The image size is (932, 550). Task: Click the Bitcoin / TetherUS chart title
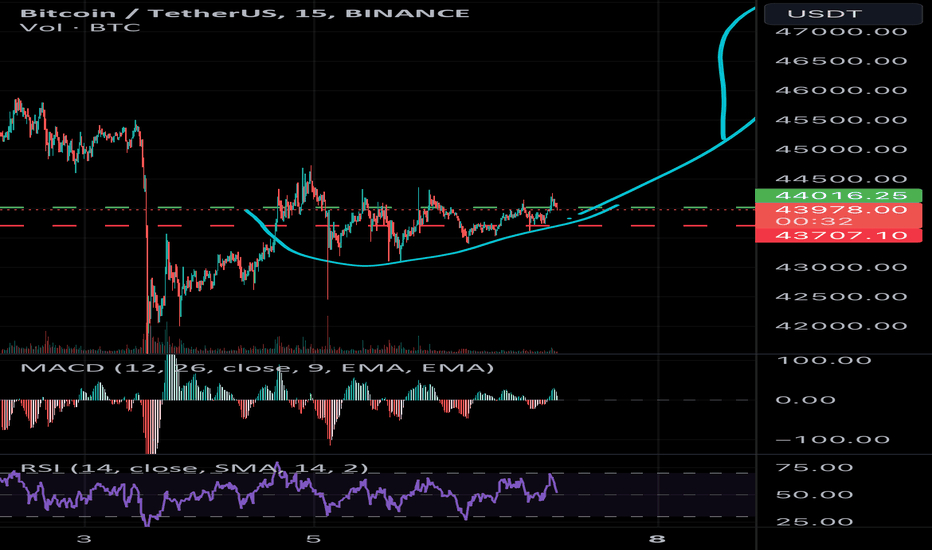coord(245,12)
